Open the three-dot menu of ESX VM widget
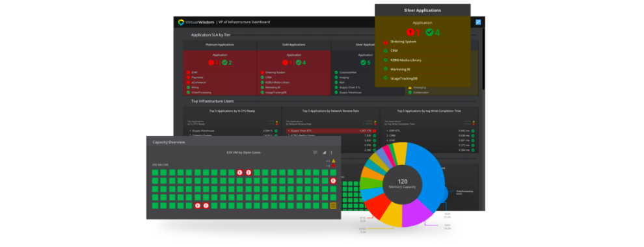Image resolution: width=644 pixels, height=247 pixels. click(x=332, y=152)
